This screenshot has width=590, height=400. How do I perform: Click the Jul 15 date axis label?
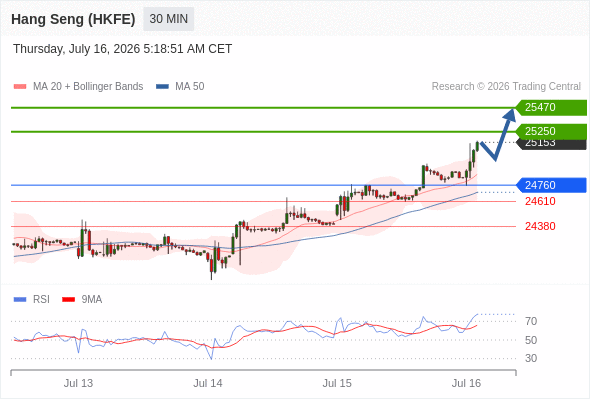click(x=337, y=383)
